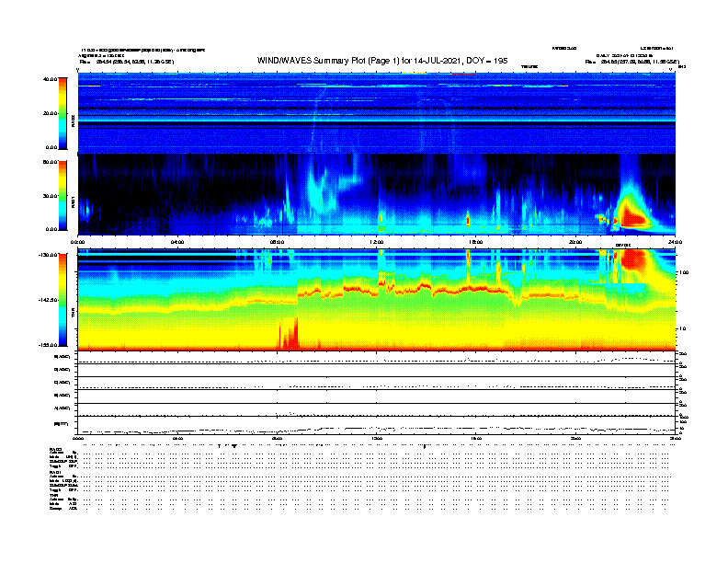This screenshot has width=728, height=563.
Task: Click the -130.00 label on TNR scale
Action: tap(48, 255)
